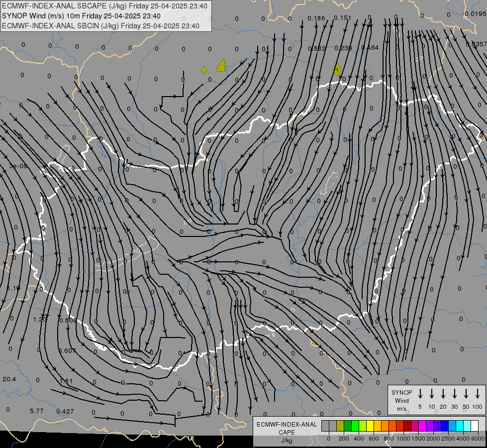487x448 pixels.
Task: Click the map value 20.4
Action: [9, 379]
